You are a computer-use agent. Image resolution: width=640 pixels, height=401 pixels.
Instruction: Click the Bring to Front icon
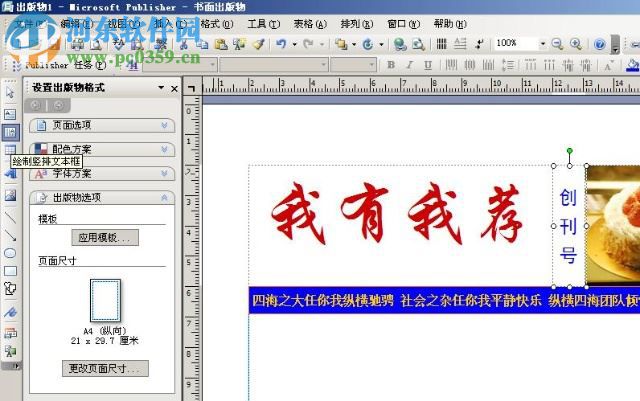(341, 44)
